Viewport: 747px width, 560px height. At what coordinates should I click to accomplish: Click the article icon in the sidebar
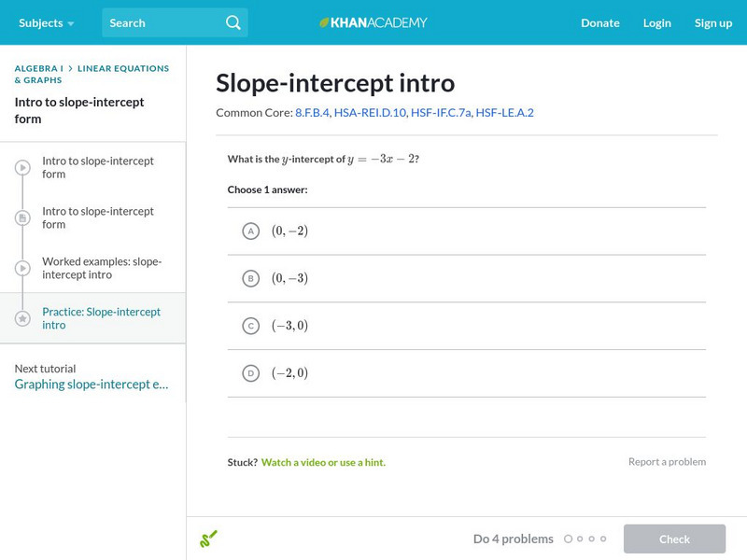pyautogui.click(x=23, y=218)
